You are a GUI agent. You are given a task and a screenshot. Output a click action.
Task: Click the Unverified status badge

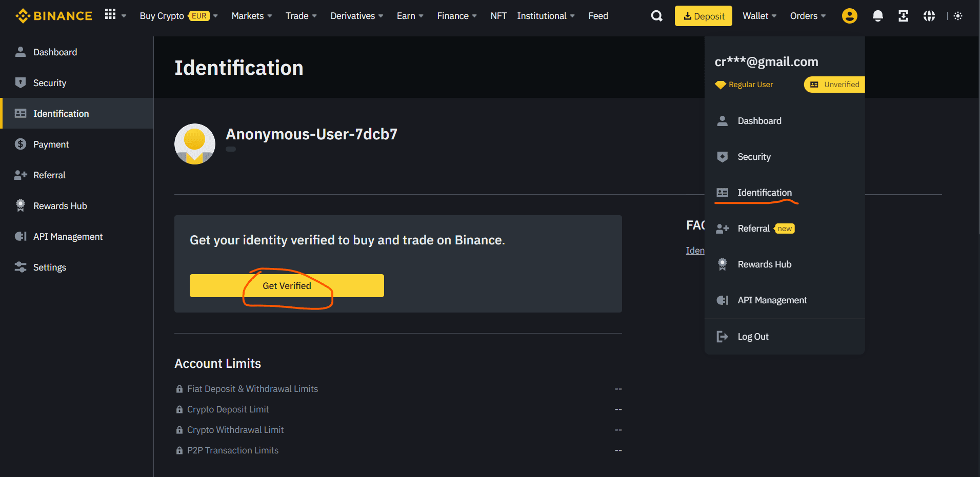click(x=834, y=85)
